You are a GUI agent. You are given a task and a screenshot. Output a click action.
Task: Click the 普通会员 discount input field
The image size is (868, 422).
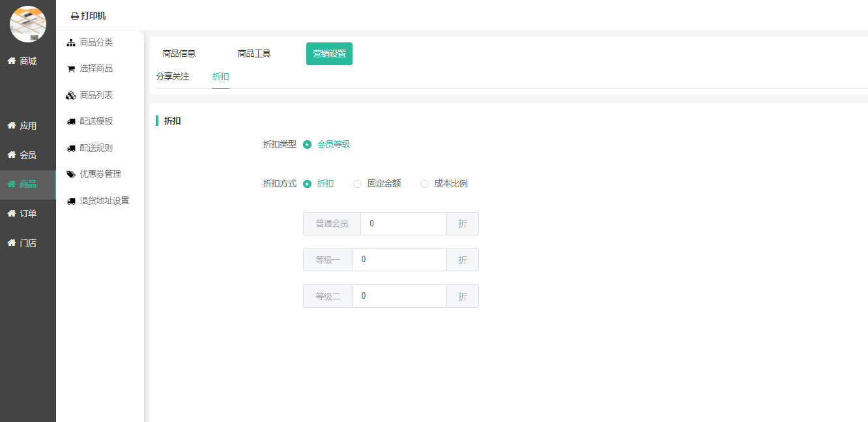click(403, 224)
